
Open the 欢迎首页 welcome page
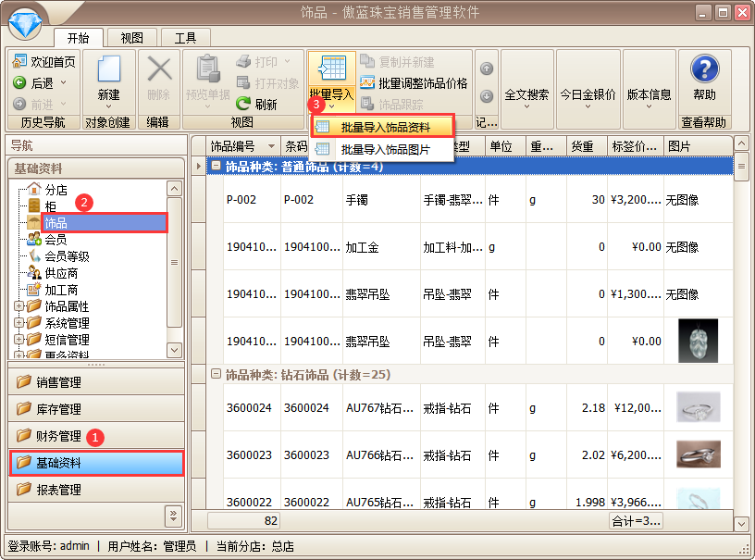pyautogui.click(x=44, y=62)
